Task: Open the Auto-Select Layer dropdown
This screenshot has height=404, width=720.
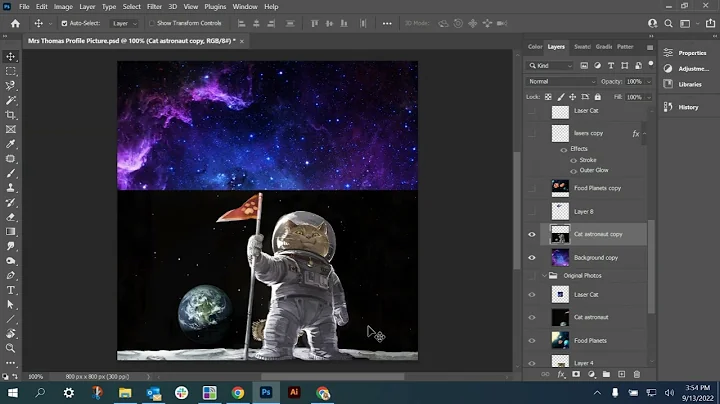Action: point(124,23)
